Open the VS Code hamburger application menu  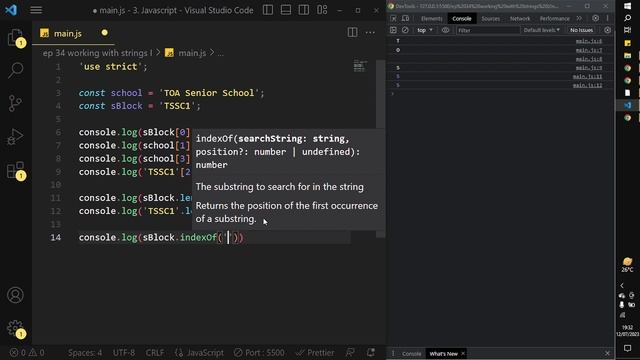[36, 10]
